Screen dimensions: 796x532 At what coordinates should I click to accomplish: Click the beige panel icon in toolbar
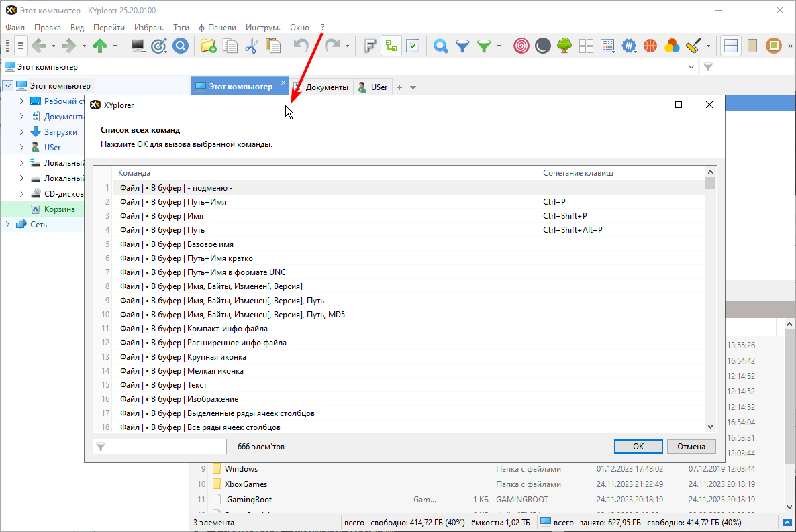752,46
